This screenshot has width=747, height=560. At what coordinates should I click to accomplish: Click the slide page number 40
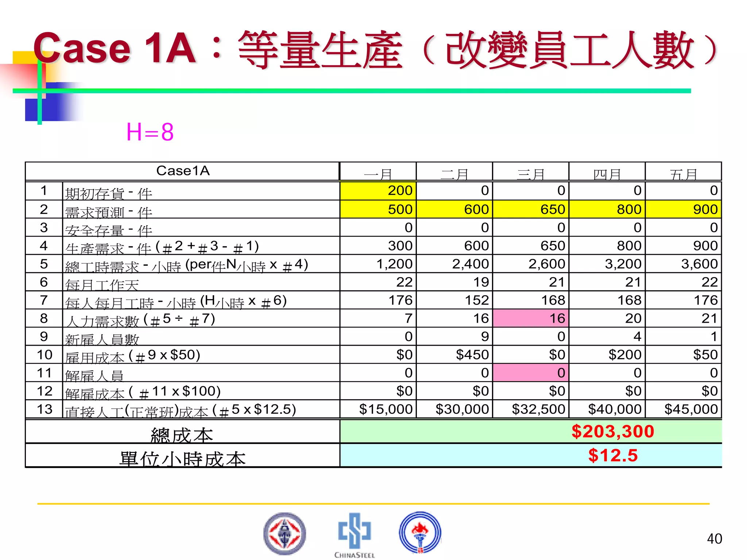pyautogui.click(x=714, y=538)
